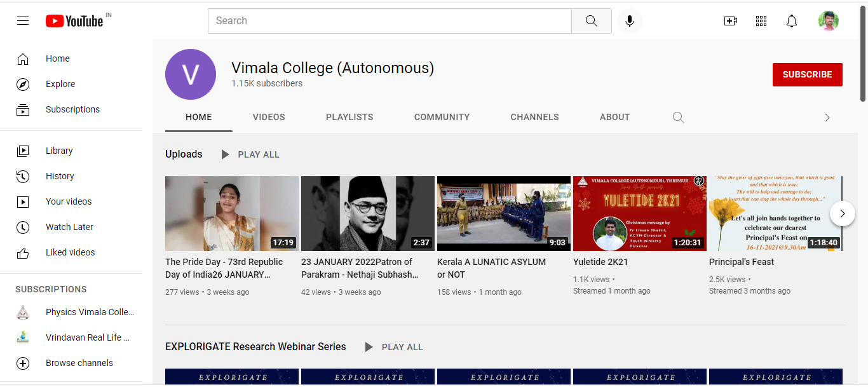
Task: Open Patron of Parakram Nethaji video title
Action: point(360,268)
